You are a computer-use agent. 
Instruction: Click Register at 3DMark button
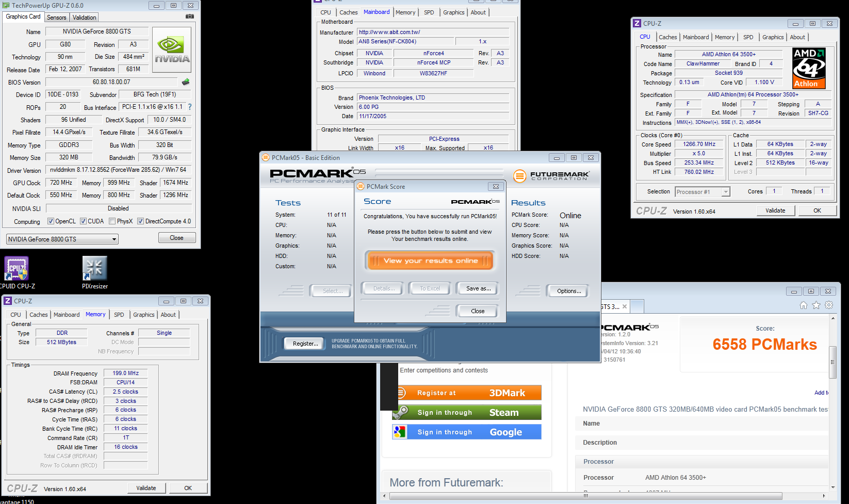tap(467, 393)
